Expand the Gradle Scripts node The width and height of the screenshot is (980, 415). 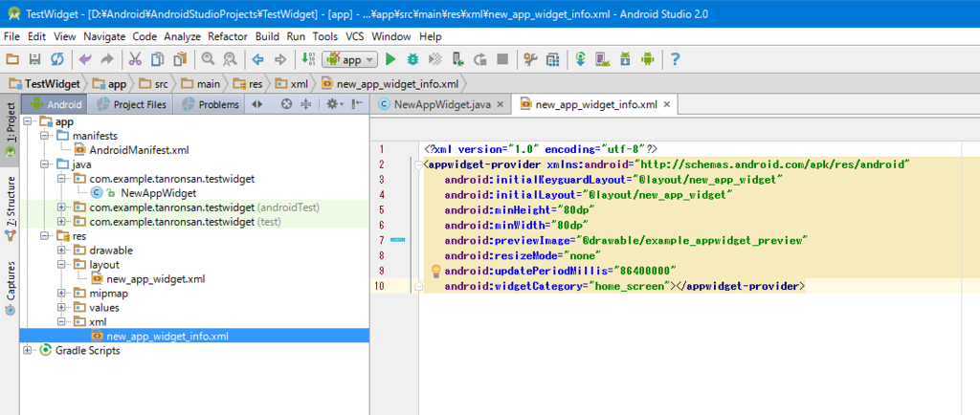[27, 351]
